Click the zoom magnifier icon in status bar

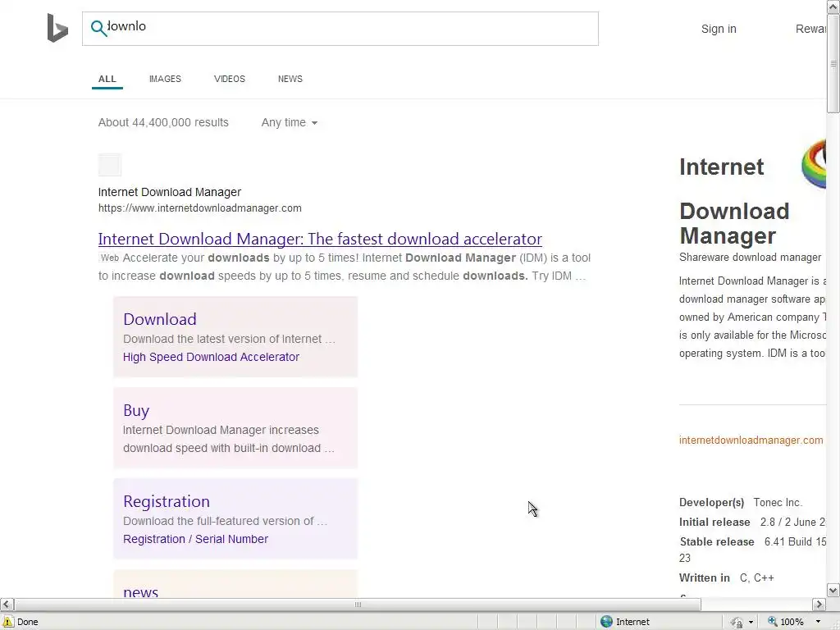click(x=772, y=622)
